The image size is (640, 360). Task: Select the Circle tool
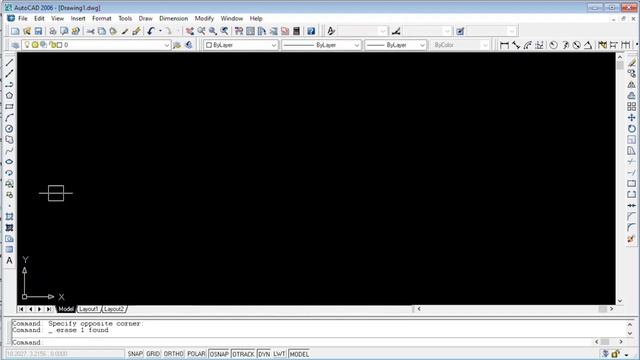click(9, 129)
